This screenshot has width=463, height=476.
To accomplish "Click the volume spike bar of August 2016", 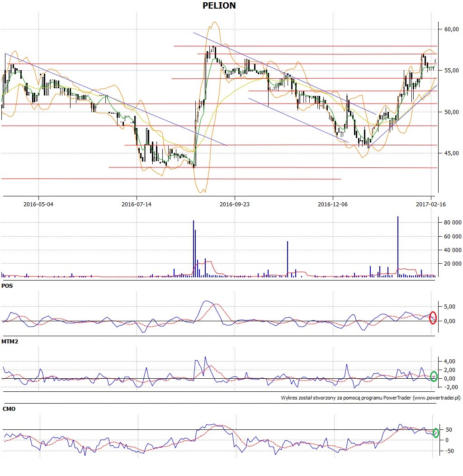I will coord(194,248).
